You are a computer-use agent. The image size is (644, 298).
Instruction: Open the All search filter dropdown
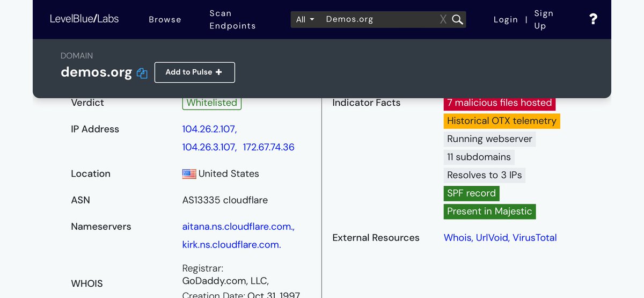pyautogui.click(x=305, y=19)
